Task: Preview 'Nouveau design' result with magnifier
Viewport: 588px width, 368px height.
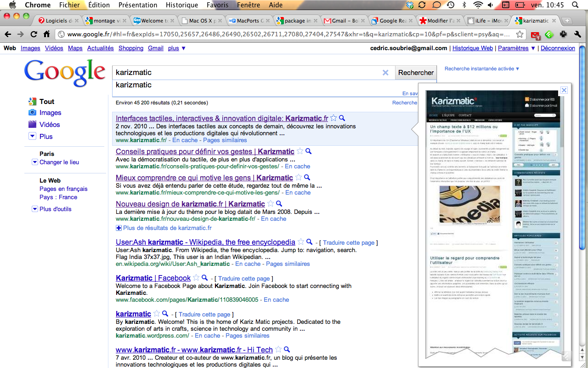Action: tap(279, 204)
